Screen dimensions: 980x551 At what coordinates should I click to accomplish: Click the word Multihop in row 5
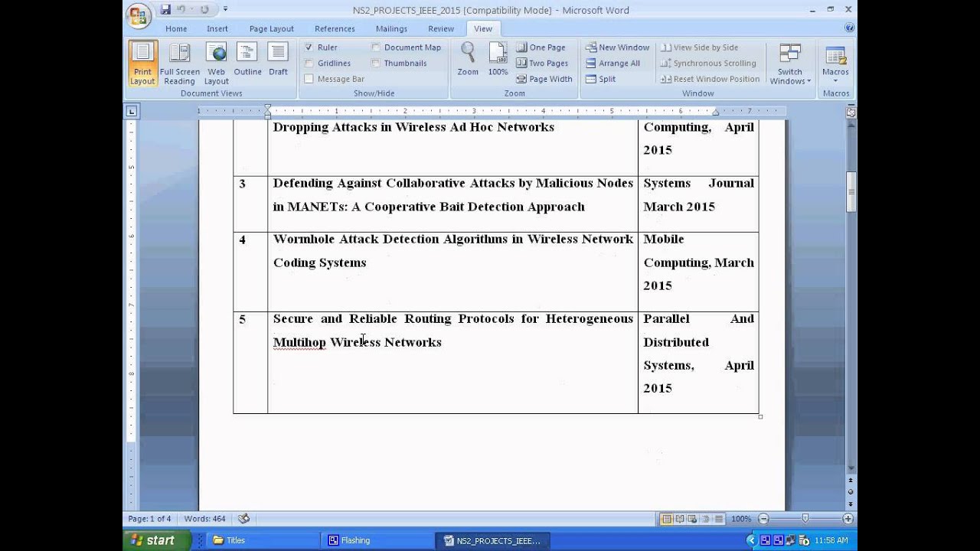pyautogui.click(x=299, y=342)
